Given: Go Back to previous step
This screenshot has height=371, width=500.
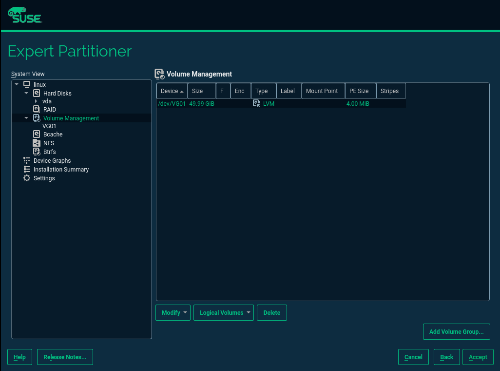Looking at the screenshot, I should coord(447,357).
